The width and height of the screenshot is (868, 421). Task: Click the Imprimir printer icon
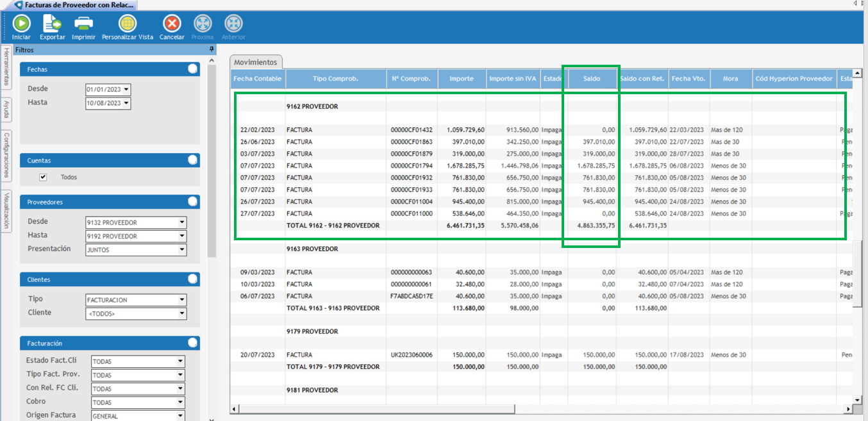coord(83,24)
